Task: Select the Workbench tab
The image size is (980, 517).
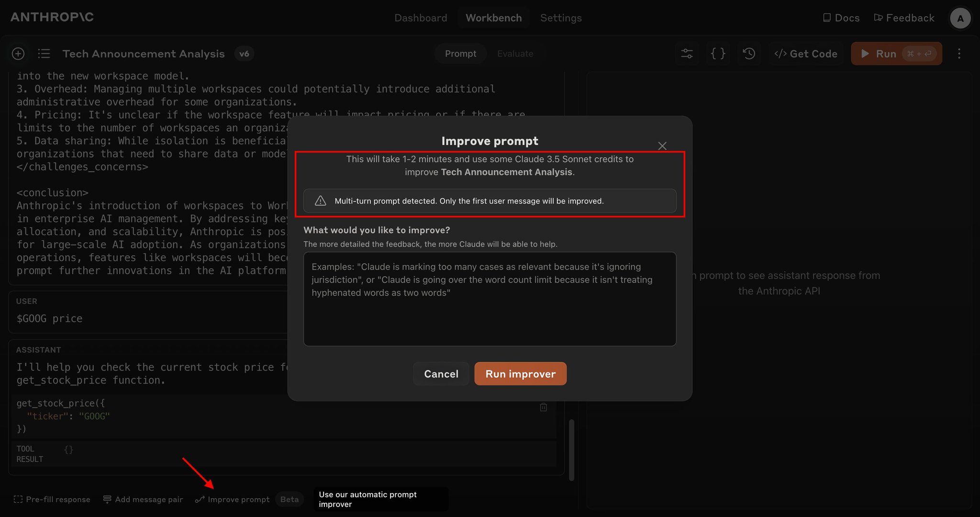Action: [493, 18]
